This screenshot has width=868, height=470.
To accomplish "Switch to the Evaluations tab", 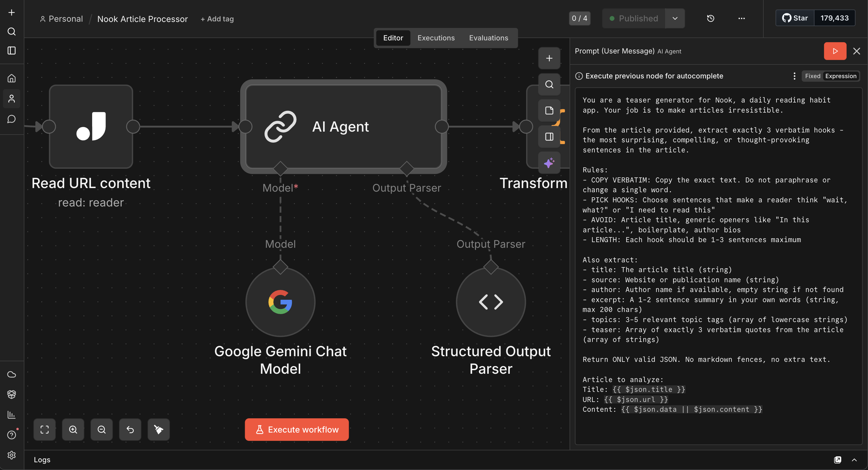I will pos(489,38).
